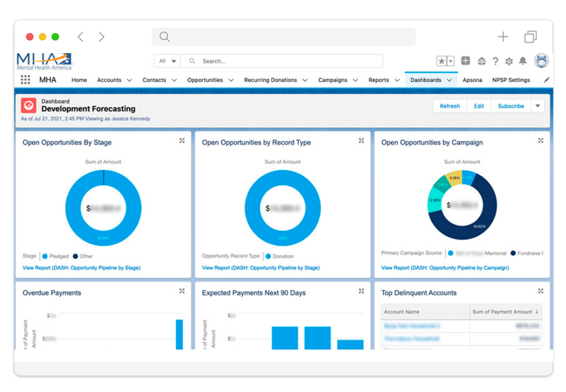Edit navigation bar pencil icon

(547, 80)
